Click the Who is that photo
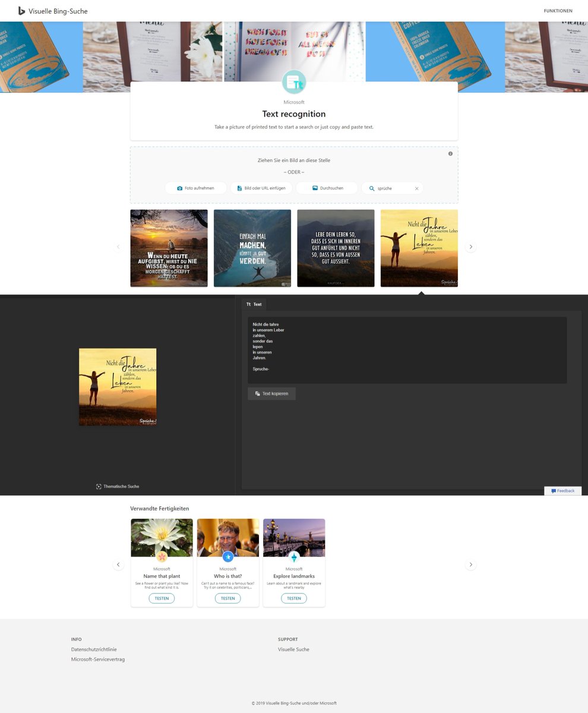 tap(228, 538)
